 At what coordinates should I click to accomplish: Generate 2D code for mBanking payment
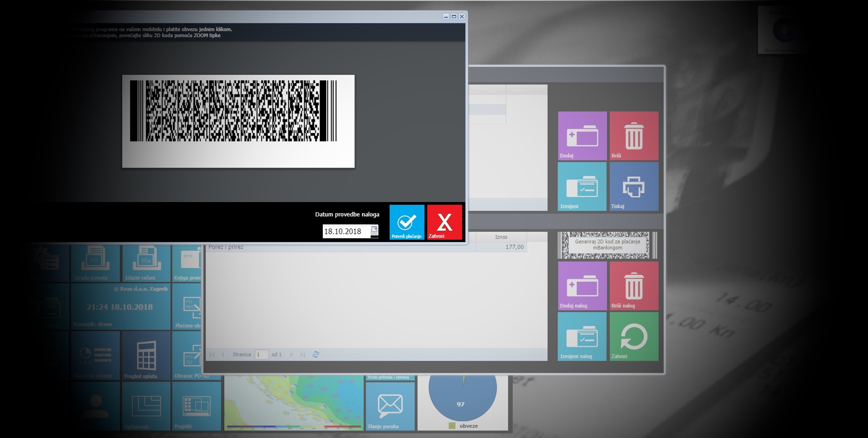tap(607, 245)
